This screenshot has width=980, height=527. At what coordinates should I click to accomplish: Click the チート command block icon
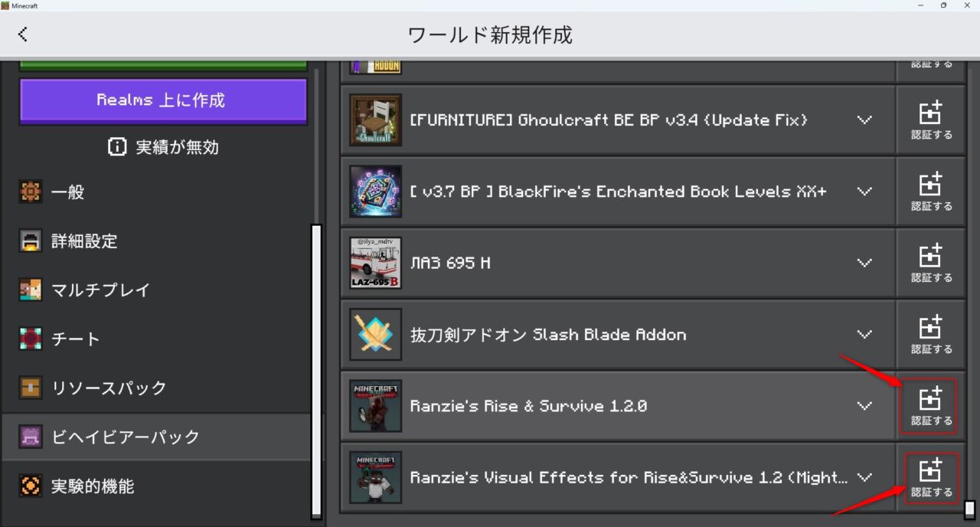click(x=31, y=339)
